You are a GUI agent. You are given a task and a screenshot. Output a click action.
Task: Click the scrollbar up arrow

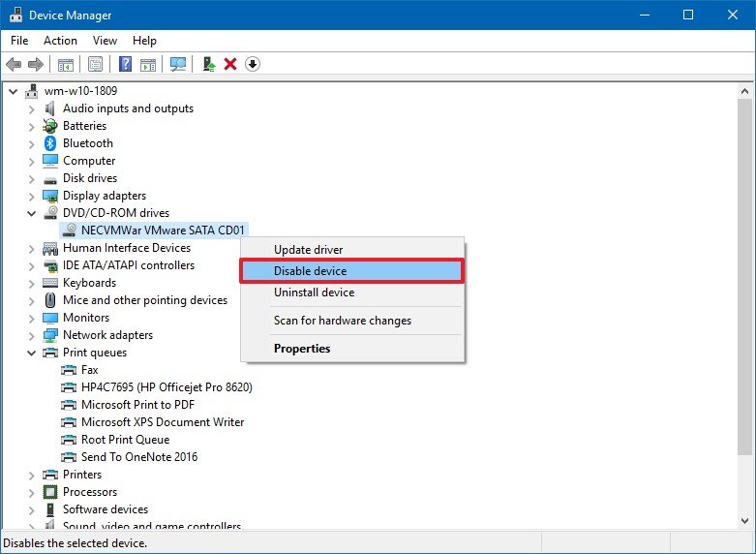click(x=745, y=91)
